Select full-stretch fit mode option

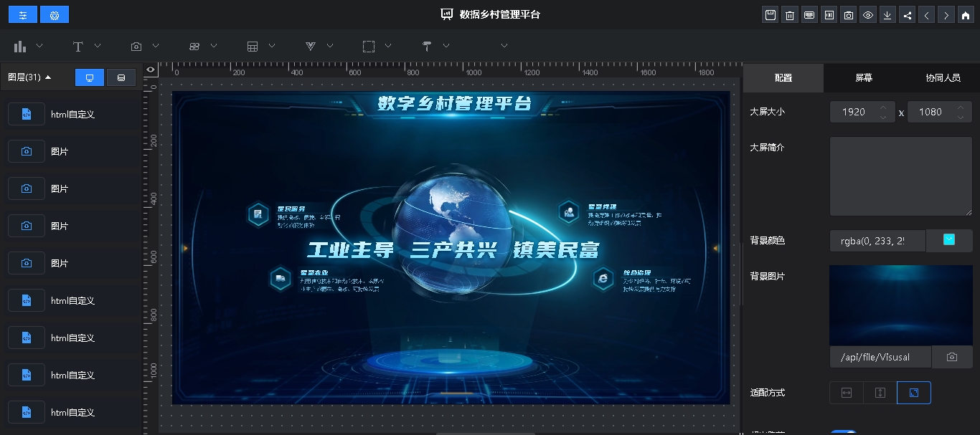[913, 393]
